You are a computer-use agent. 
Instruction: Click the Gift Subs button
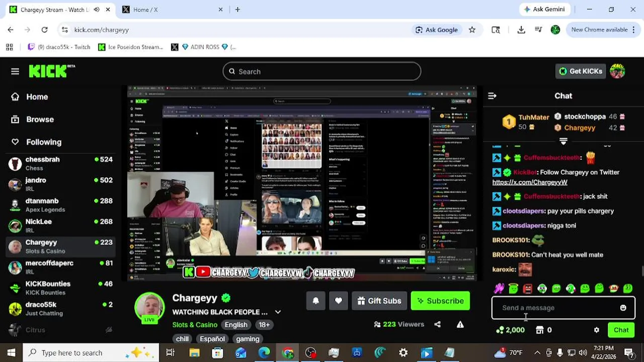pyautogui.click(x=379, y=301)
